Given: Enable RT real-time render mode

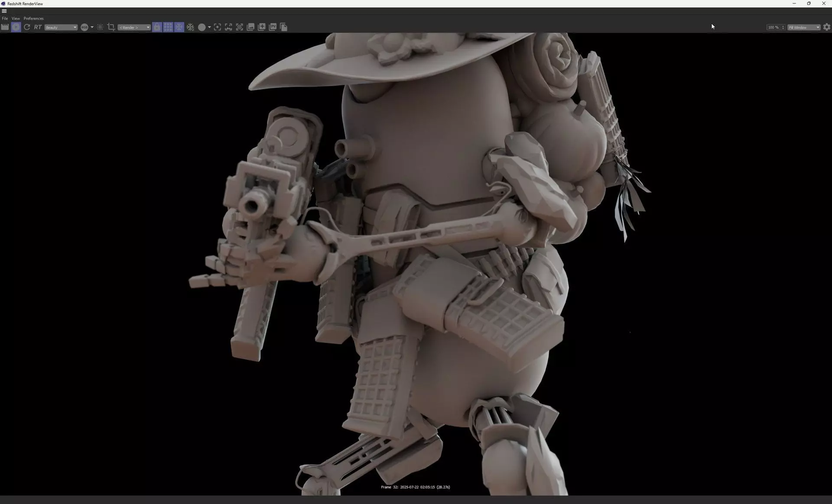Looking at the screenshot, I should tap(38, 27).
